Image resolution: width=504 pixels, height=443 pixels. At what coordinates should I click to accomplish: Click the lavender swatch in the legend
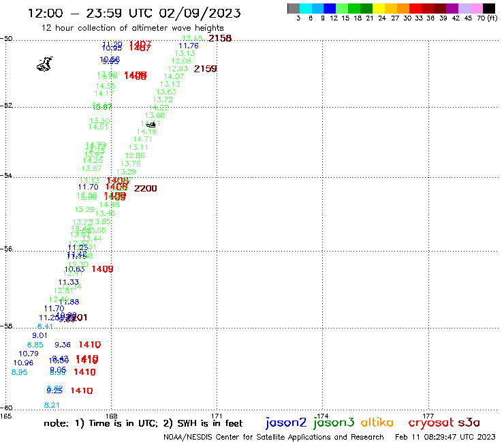[x=464, y=8]
